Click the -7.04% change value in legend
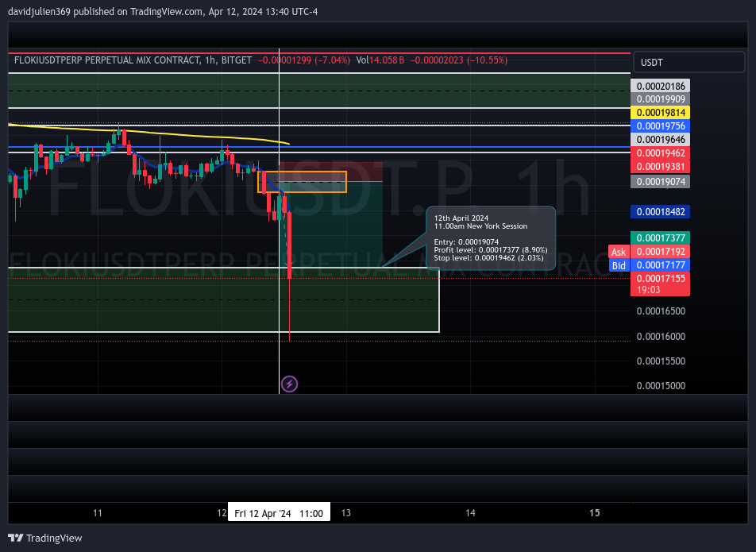Viewport: 756px width, 552px height. pyautogui.click(x=332, y=60)
